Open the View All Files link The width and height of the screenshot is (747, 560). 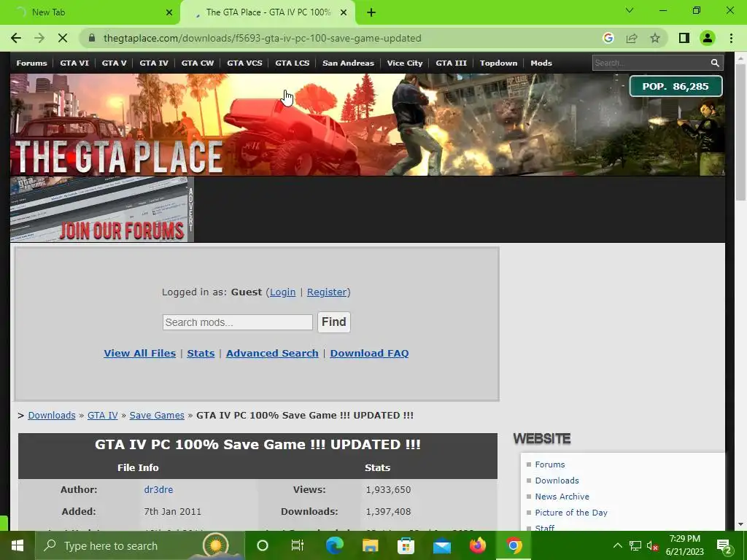139,354
